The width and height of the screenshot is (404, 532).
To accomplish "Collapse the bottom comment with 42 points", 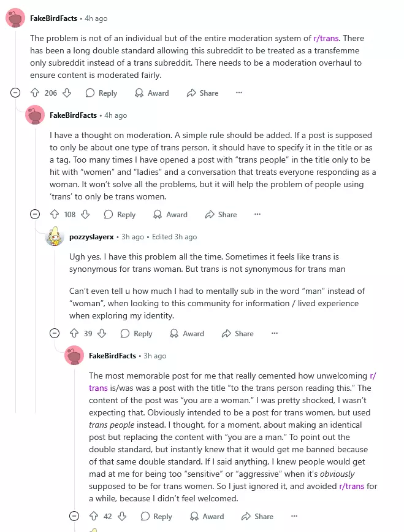I will click(x=74, y=517).
